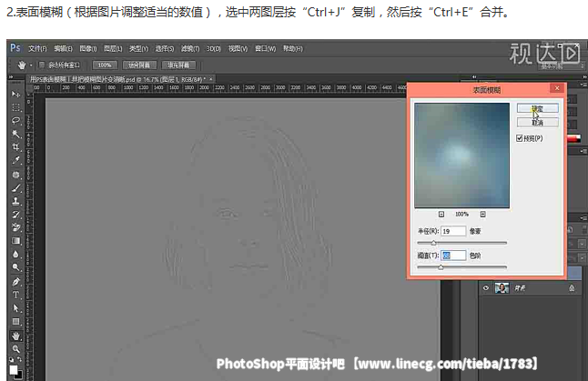The width and height of the screenshot is (588, 381).
Task: Click the 阈值 threshold slider track
Action: click(x=462, y=267)
